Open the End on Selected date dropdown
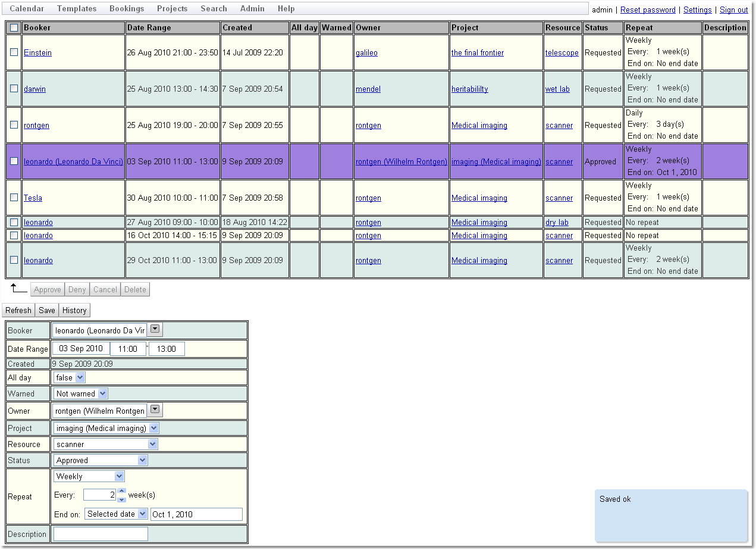 click(142, 514)
